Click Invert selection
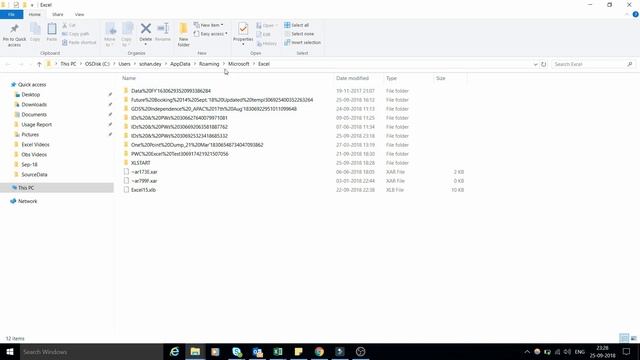The width and height of the screenshot is (640, 360). (302, 42)
